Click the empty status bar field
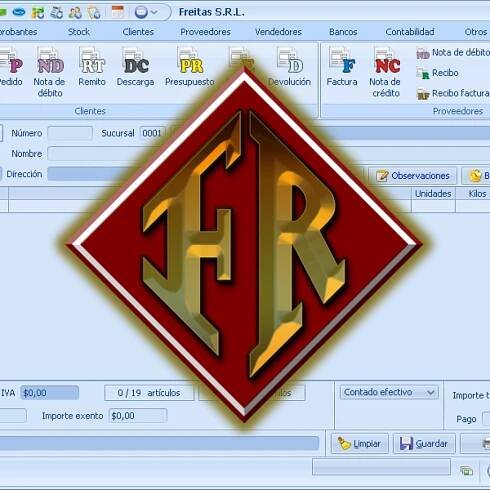 point(381,467)
